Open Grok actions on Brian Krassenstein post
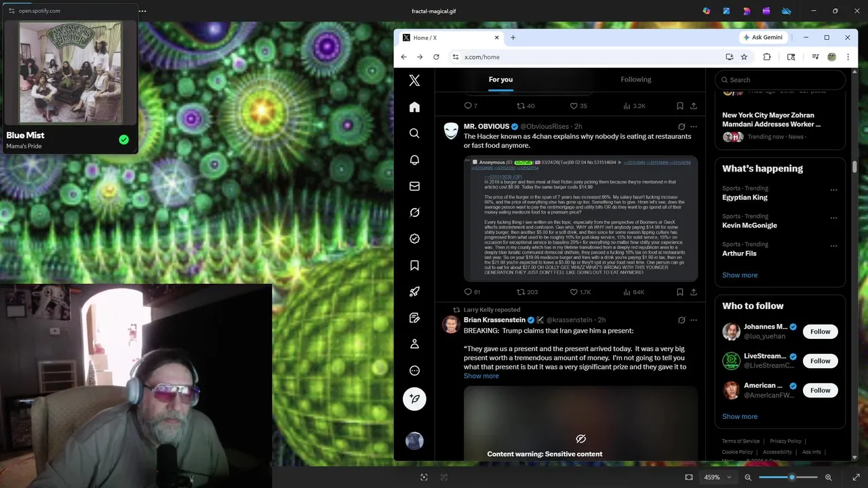Viewport: 868px width, 488px height. tap(682, 320)
